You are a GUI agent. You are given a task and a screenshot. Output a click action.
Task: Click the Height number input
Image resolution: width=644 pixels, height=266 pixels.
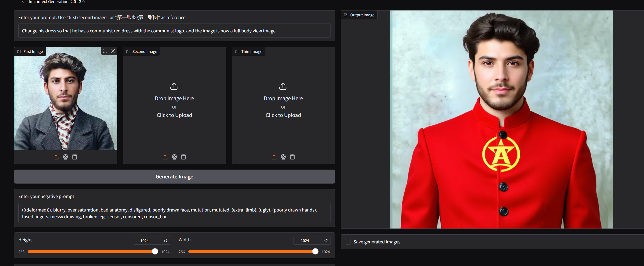coord(147,240)
